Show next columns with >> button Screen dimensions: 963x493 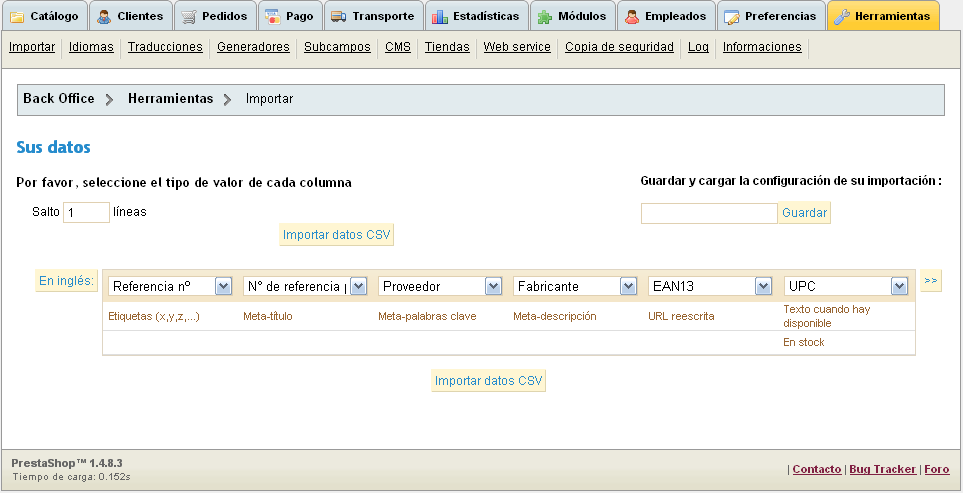[x=931, y=281]
